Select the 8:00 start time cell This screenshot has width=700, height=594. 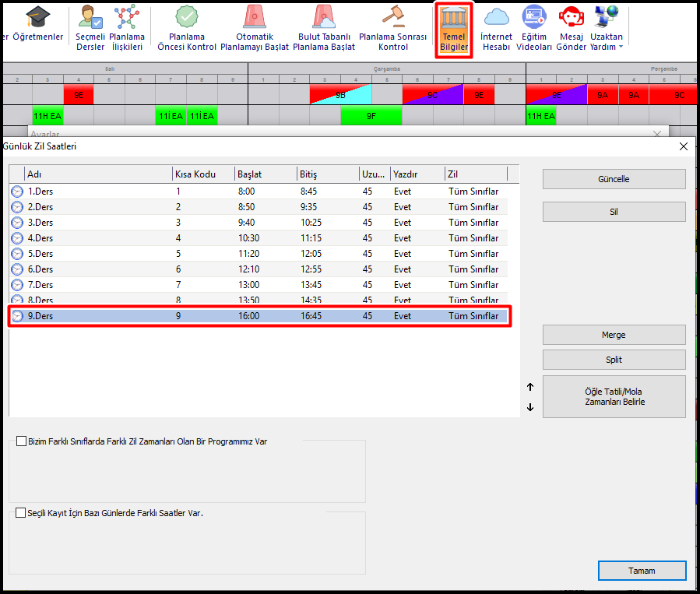pyautogui.click(x=246, y=192)
